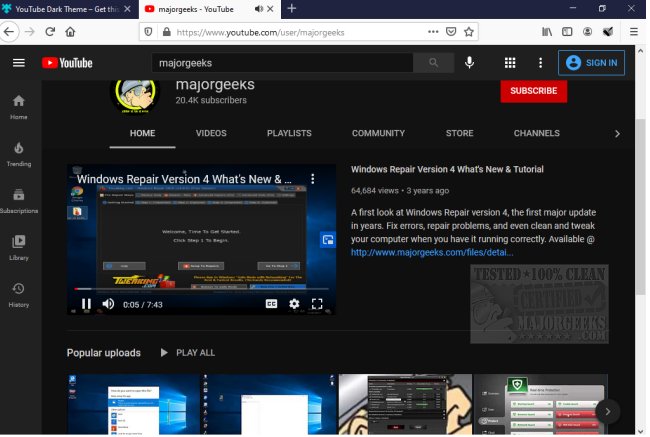
Task: Open the Firefox application hamburger menu
Action: point(634,32)
